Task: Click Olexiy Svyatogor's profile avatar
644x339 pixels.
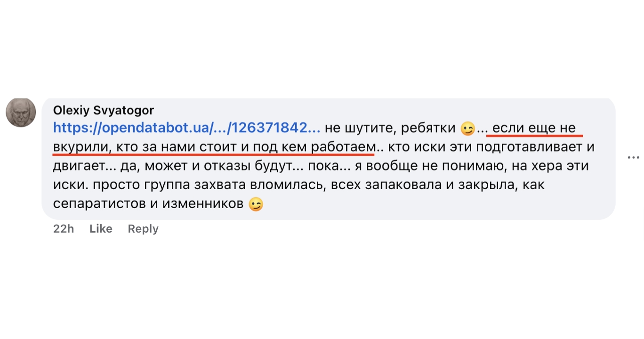Action: (21, 113)
